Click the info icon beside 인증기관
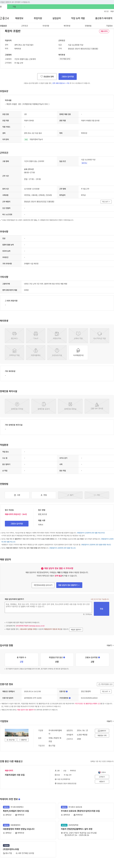The width and height of the screenshot is (114, 868). 67,691
